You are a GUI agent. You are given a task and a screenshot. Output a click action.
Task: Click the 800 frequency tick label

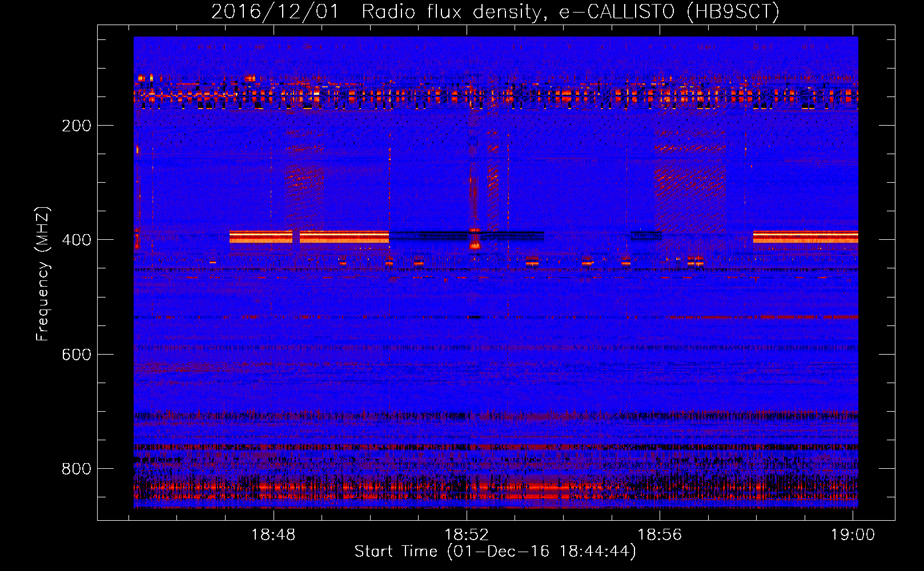pyautogui.click(x=77, y=469)
